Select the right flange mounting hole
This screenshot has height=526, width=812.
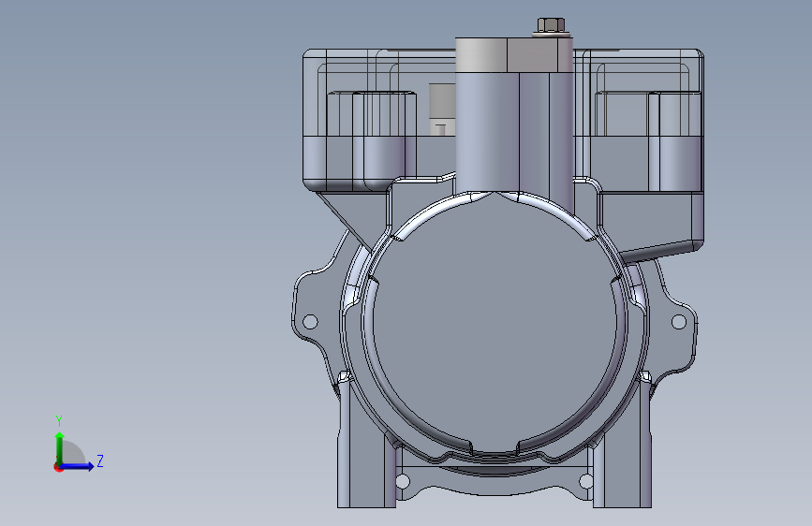(x=679, y=322)
